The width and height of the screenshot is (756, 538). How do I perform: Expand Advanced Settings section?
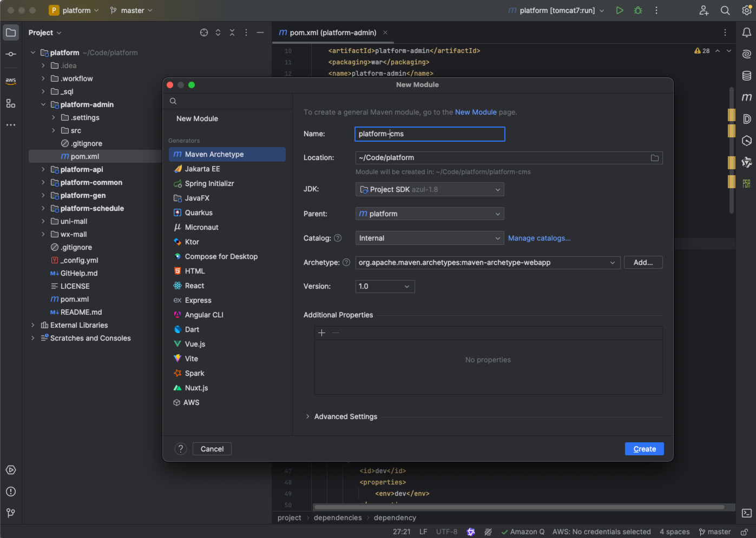coord(307,416)
